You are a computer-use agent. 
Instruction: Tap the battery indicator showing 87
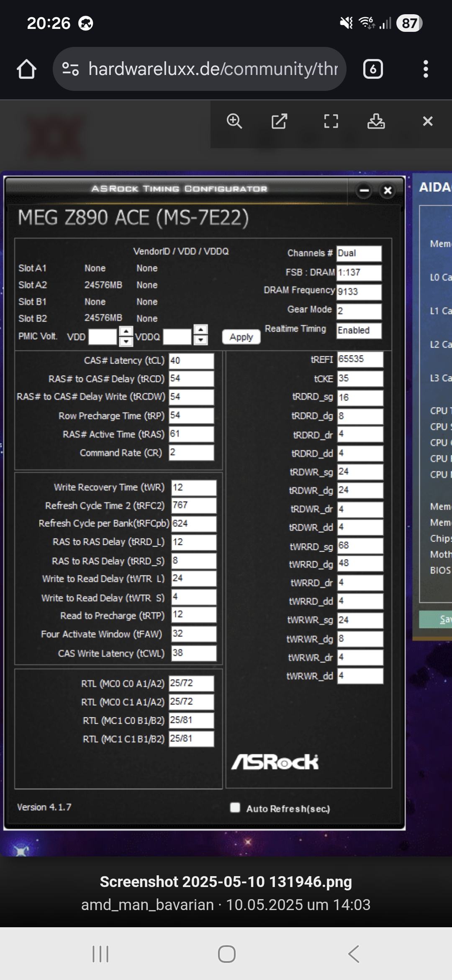(409, 23)
